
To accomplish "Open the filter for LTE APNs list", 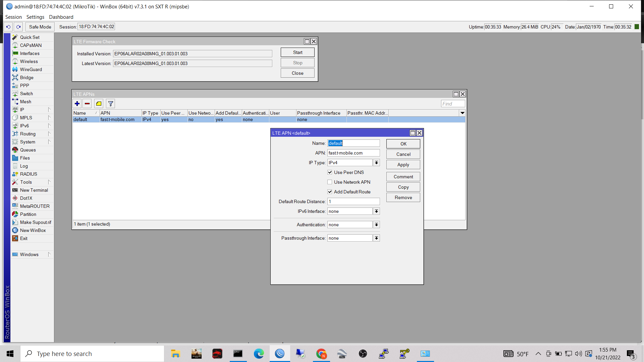I will 110,104.
